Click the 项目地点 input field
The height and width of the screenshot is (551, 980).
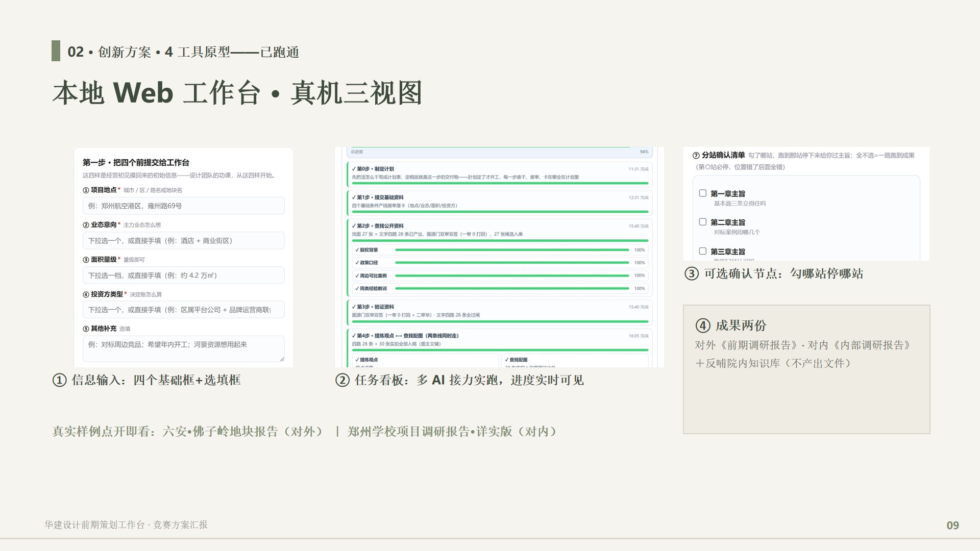[183, 206]
